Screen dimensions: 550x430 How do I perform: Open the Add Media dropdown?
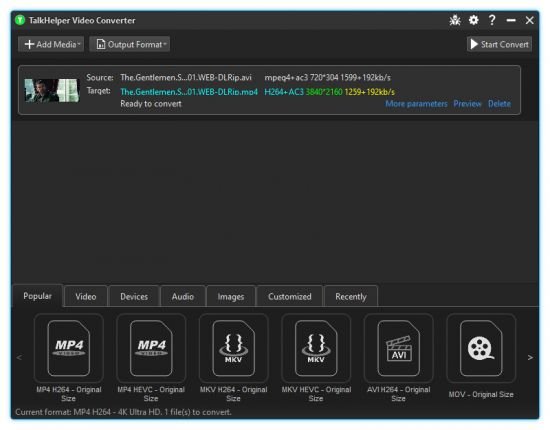pos(51,44)
